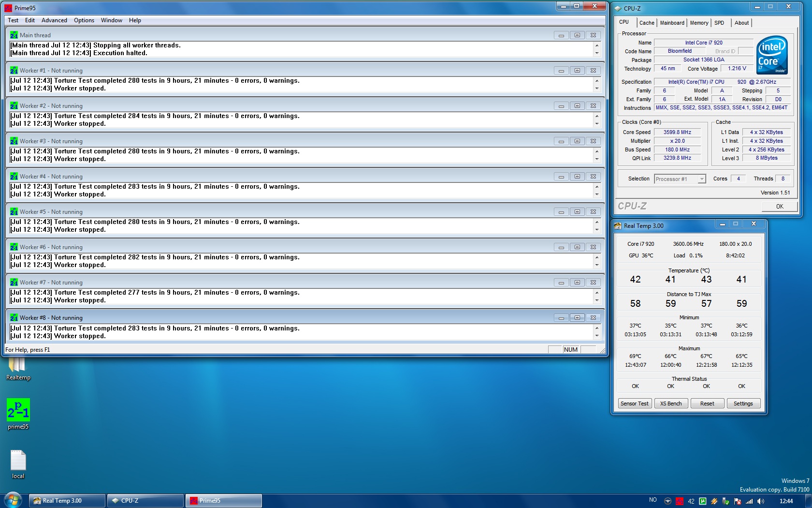Click the Worker #6 window icon
Viewport: 812px width, 508px height.
[14, 247]
